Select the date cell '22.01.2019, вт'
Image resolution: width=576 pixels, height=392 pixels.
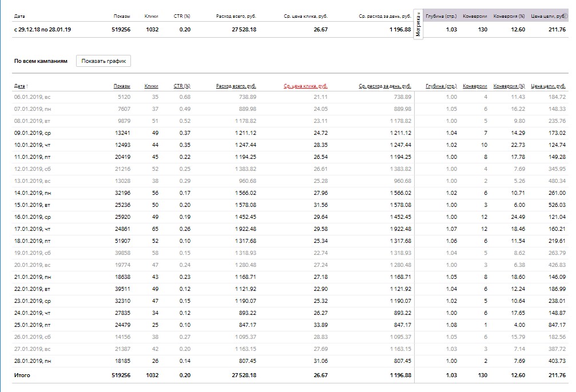tap(33, 289)
